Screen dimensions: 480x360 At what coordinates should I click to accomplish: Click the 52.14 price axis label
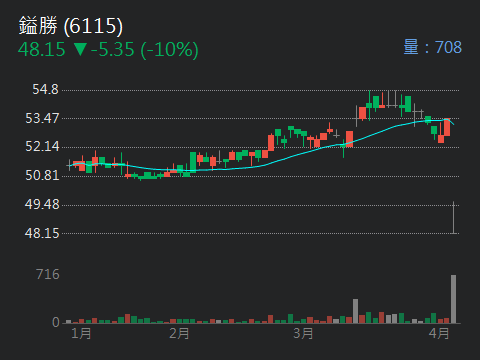42,146
